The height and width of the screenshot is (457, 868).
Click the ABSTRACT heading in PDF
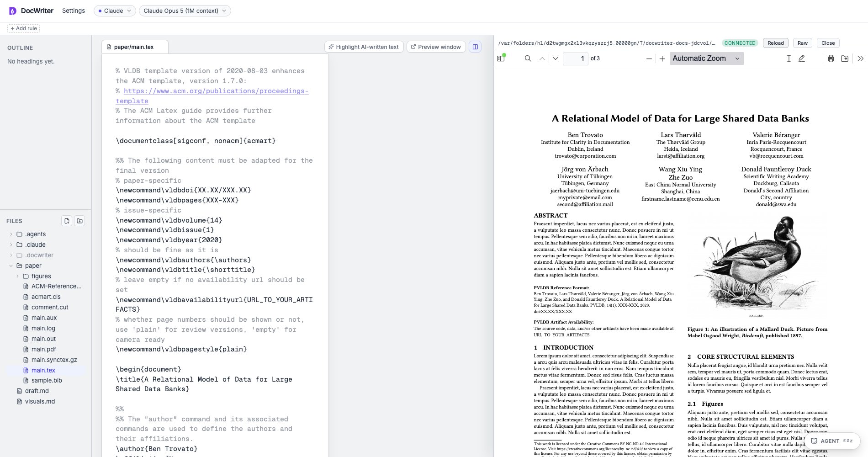[550, 215]
